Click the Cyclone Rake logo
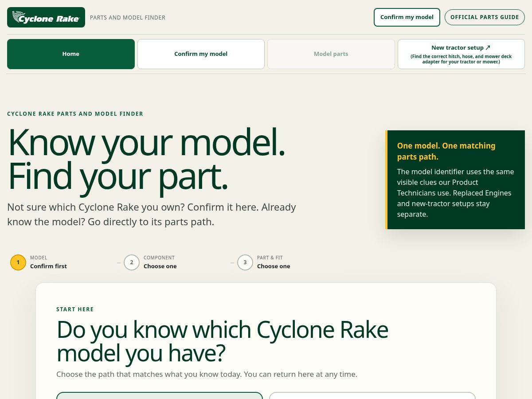This screenshot has height=399, width=532. 46,17
